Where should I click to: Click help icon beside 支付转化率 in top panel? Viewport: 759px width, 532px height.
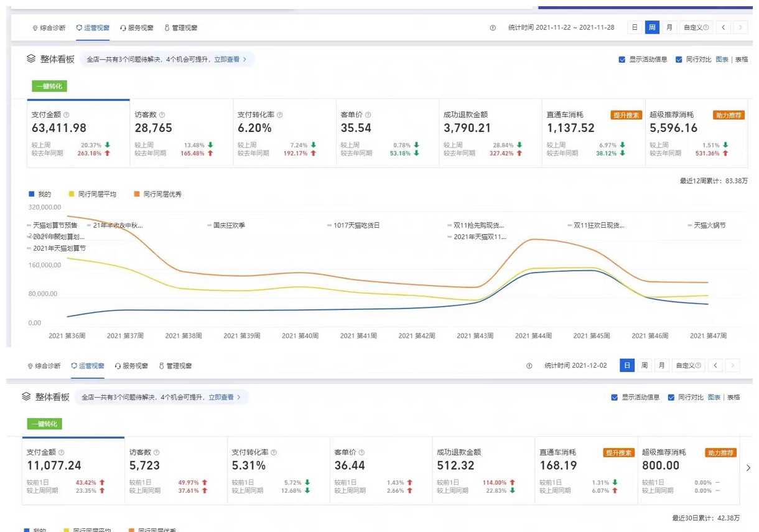pyautogui.click(x=280, y=115)
